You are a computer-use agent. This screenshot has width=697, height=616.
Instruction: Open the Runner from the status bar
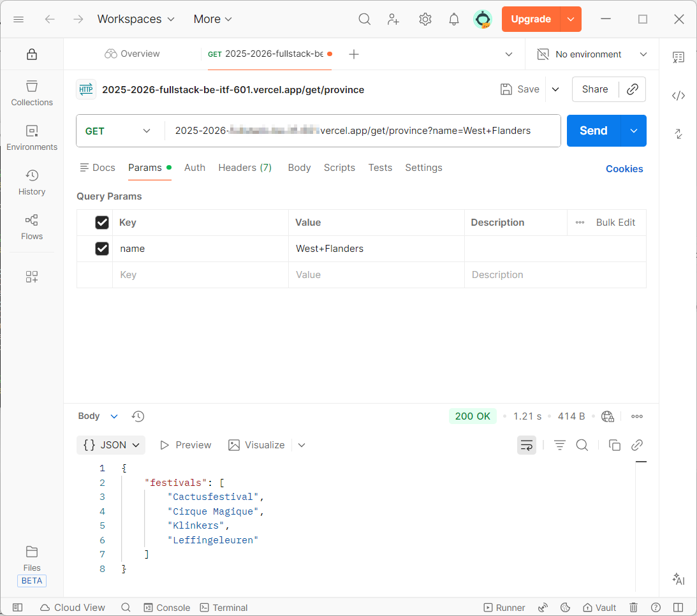point(504,607)
